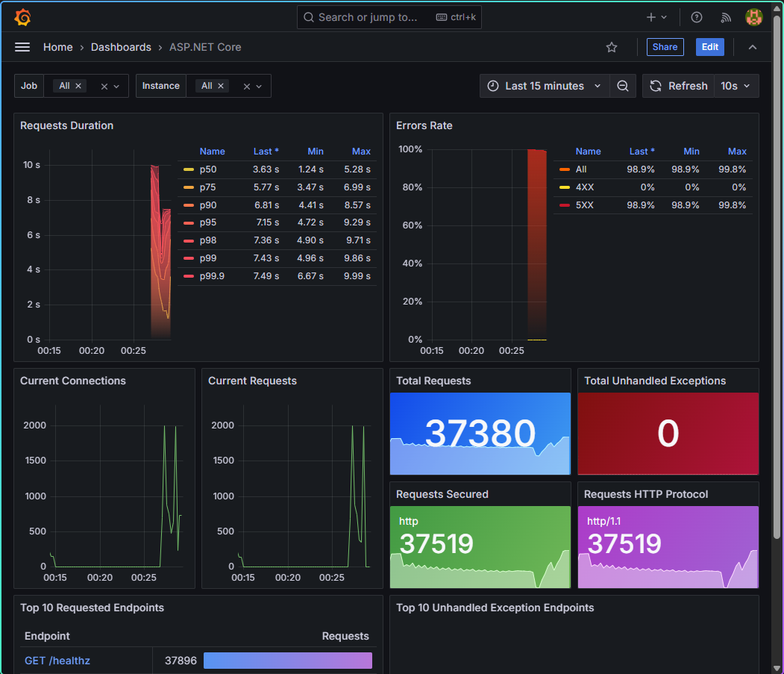Image resolution: width=784 pixels, height=674 pixels.
Task: Sort Requests Duration legend by Last
Action: [266, 151]
